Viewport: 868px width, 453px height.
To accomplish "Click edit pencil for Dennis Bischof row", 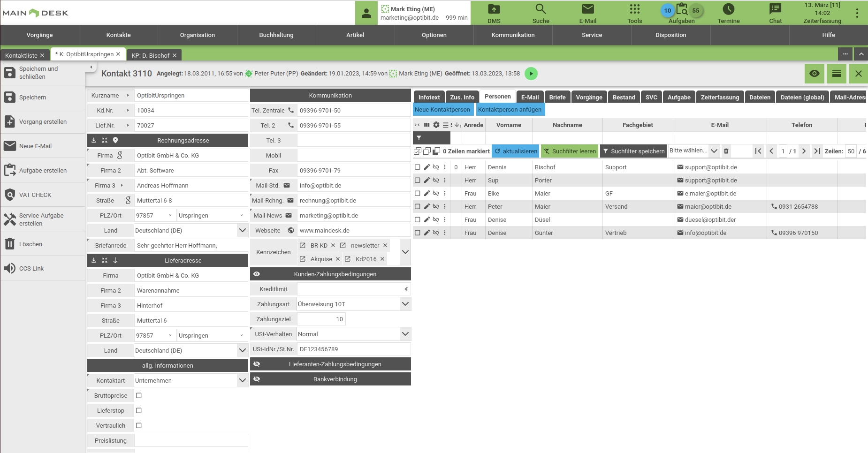I will click(x=426, y=167).
